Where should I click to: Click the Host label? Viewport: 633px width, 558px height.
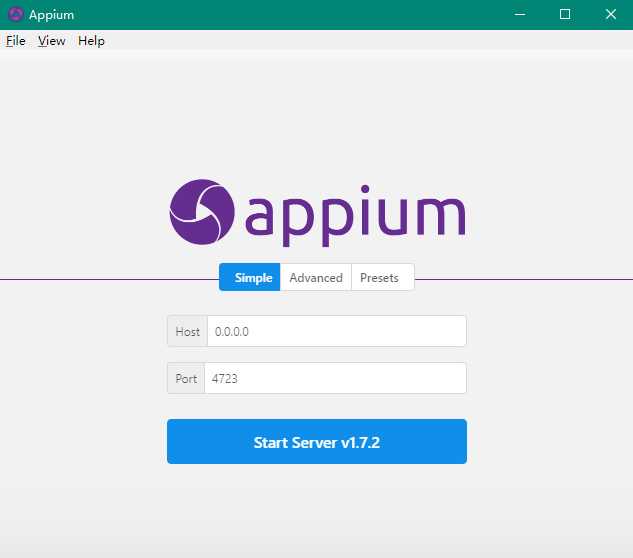click(187, 331)
